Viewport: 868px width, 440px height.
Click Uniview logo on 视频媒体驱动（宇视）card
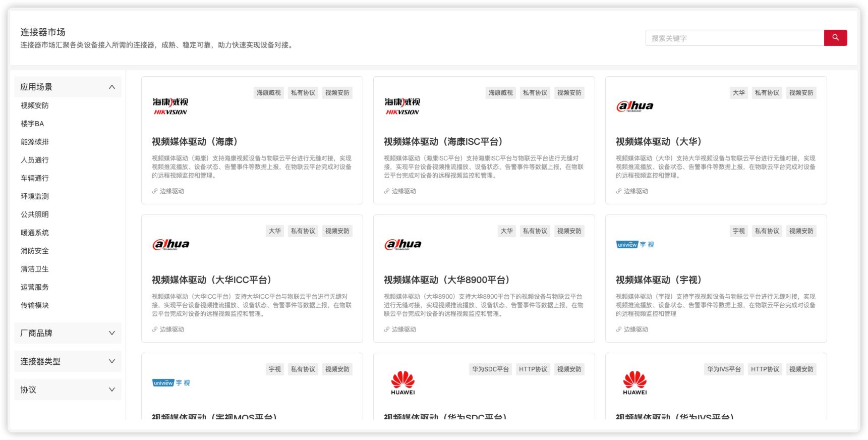634,245
